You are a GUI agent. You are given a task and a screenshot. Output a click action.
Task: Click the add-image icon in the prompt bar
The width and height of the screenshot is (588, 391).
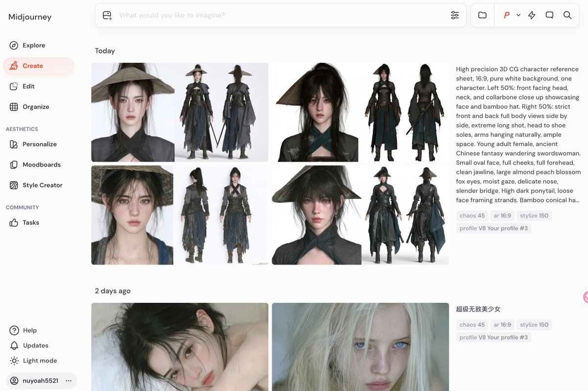coord(107,15)
